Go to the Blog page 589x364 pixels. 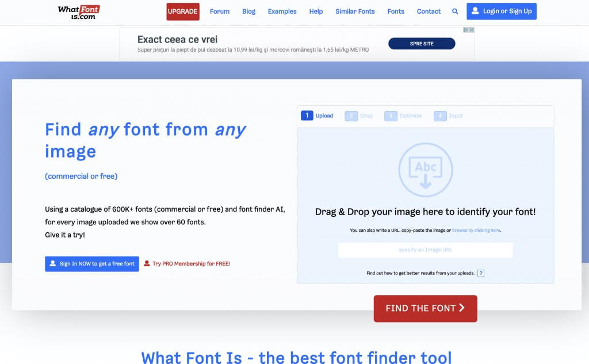click(x=248, y=12)
